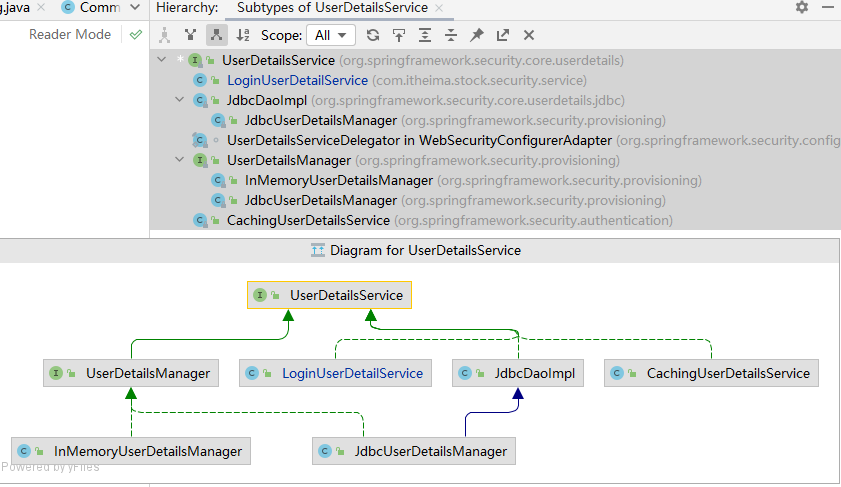Hide the hierarchy tool window
The image size is (841, 487).
pos(828,8)
